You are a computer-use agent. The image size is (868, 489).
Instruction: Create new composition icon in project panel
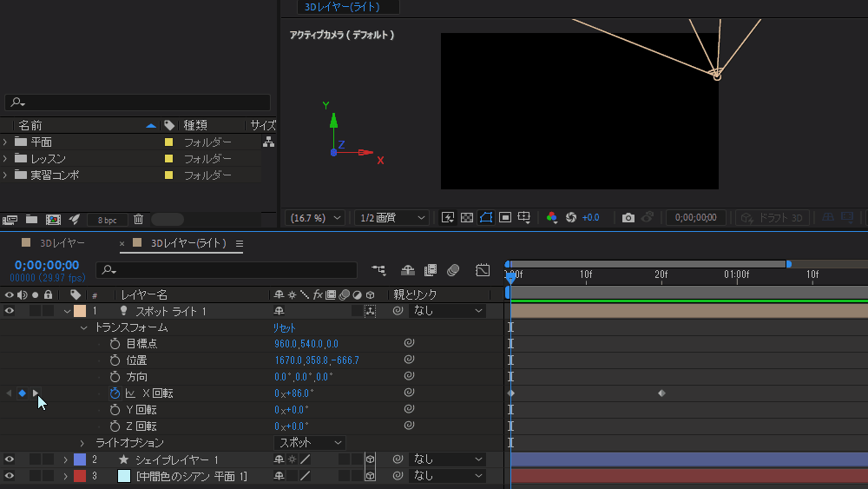[53, 220]
